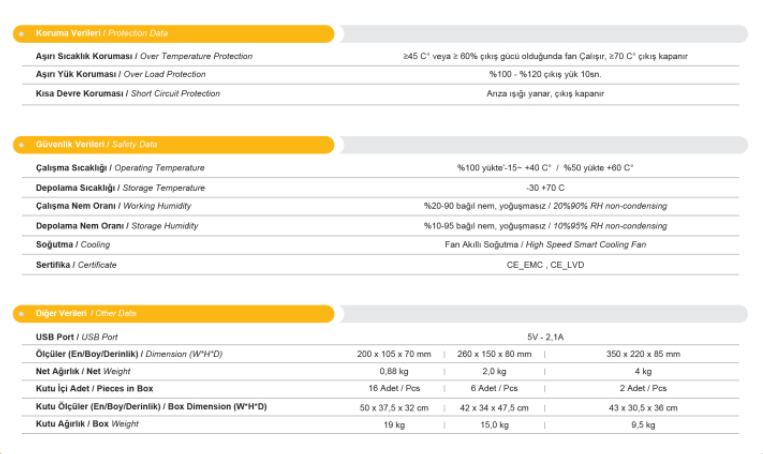Click the 16 Adet / Pcs value

click(394, 388)
